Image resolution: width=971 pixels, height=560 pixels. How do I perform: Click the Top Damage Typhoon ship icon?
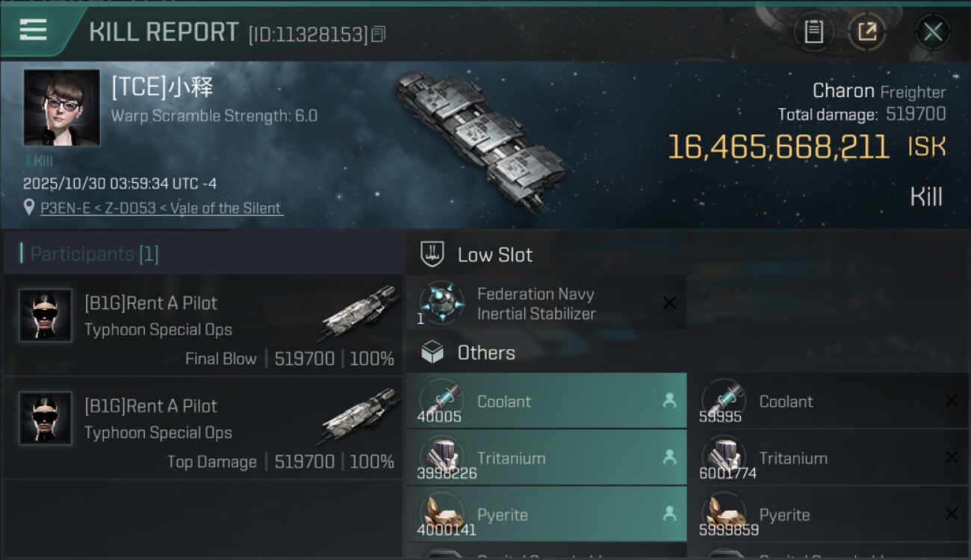(x=362, y=414)
